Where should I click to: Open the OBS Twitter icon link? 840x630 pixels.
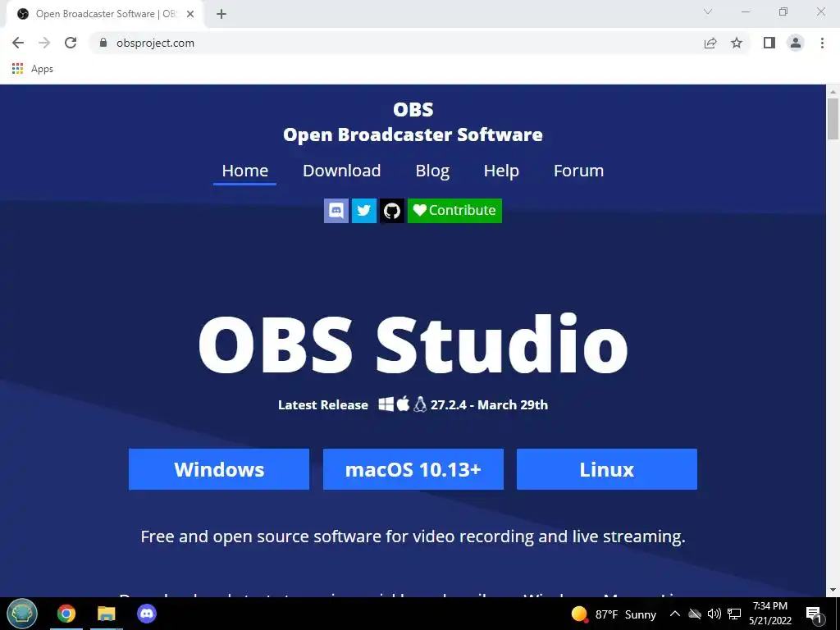[363, 211]
